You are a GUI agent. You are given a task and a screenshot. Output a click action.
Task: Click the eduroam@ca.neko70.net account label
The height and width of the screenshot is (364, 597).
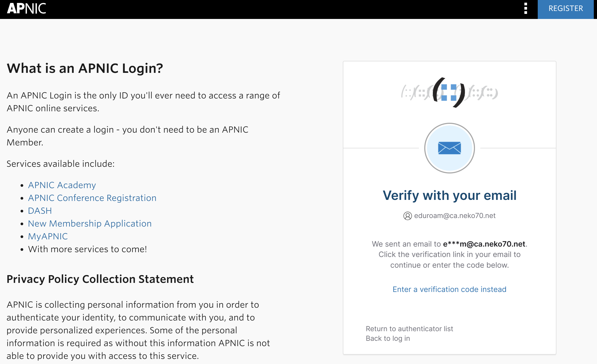pos(454,216)
